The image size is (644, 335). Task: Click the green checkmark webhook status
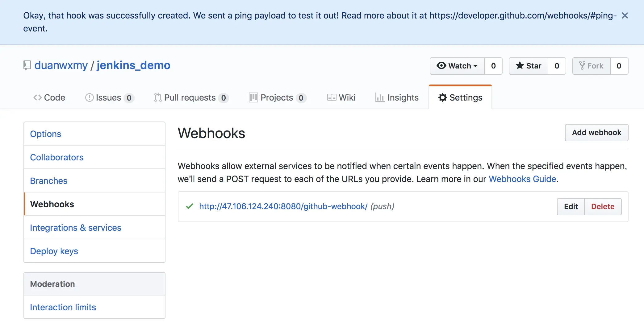pyautogui.click(x=190, y=206)
